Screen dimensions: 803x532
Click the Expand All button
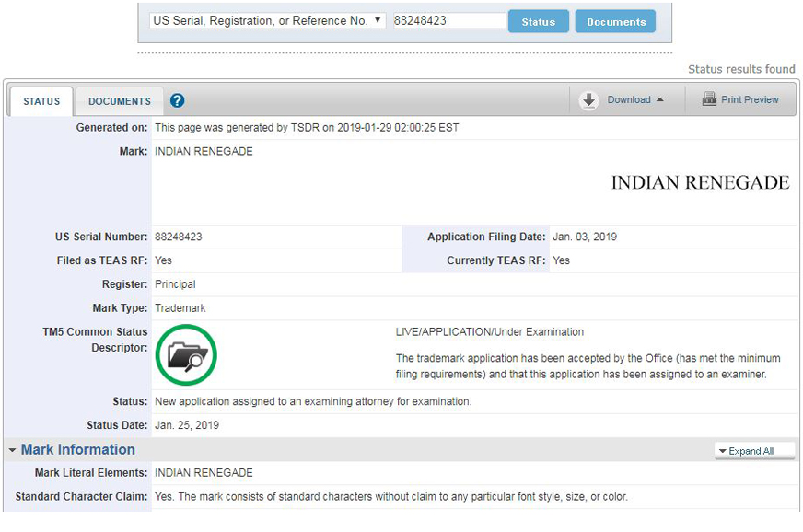pyautogui.click(x=751, y=451)
